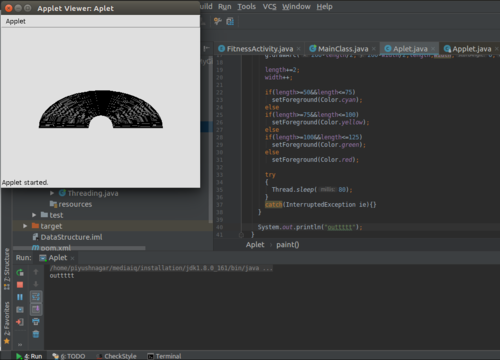Open the Tools menu

click(x=246, y=7)
